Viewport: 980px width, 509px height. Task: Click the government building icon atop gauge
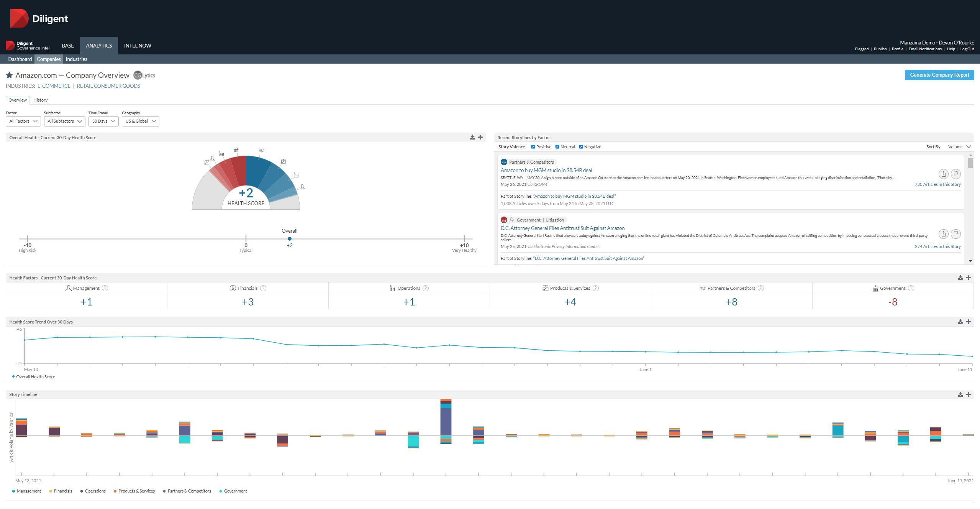pos(236,149)
